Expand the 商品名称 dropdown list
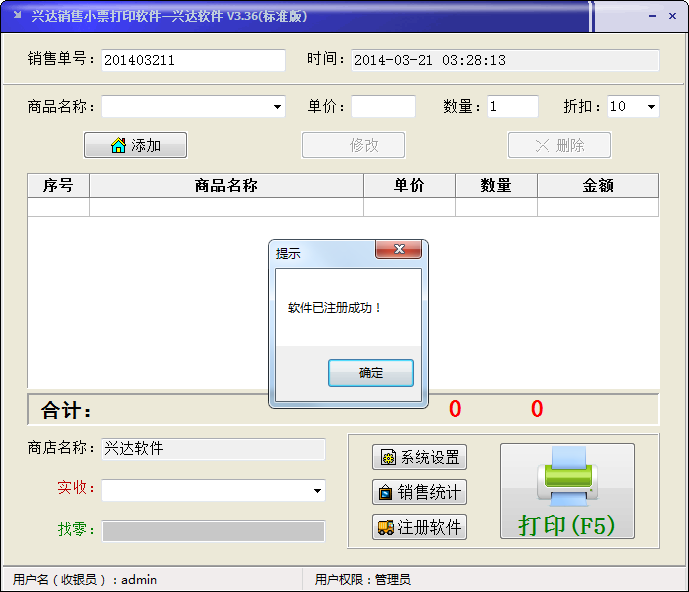 point(277,107)
